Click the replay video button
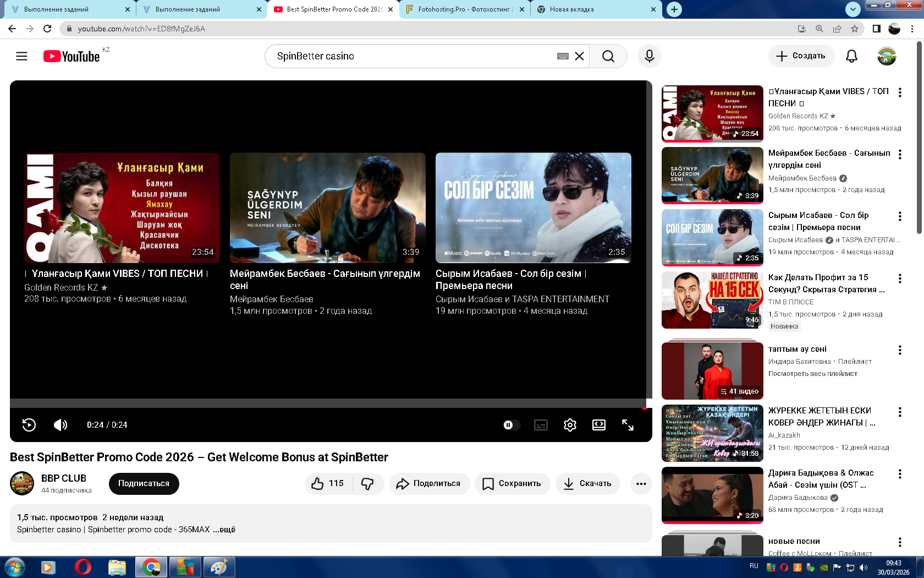The height and width of the screenshot is (578, 924). click(x=29, y=425)
